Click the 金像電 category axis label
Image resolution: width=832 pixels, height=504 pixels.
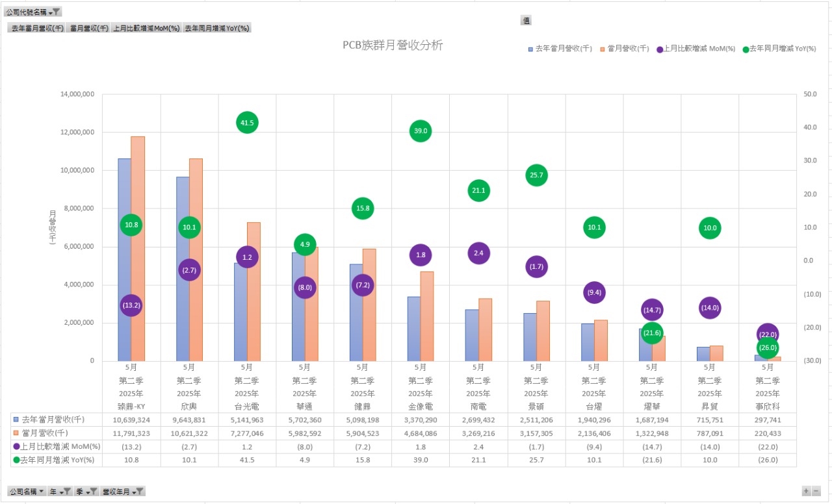(x=421, y=405)
